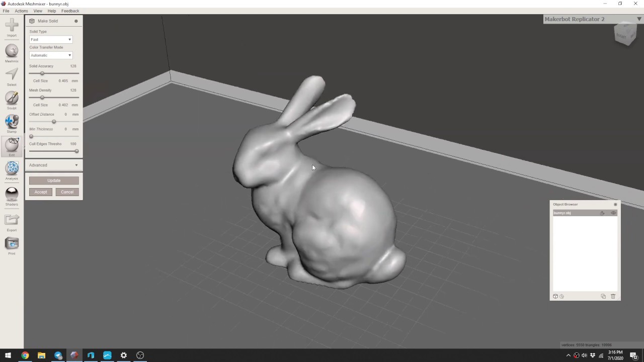Screen dimensions: 644x362
Task: Open Make Solid panel settings gear
Action: pyautogui.click(x=76, y=21)
